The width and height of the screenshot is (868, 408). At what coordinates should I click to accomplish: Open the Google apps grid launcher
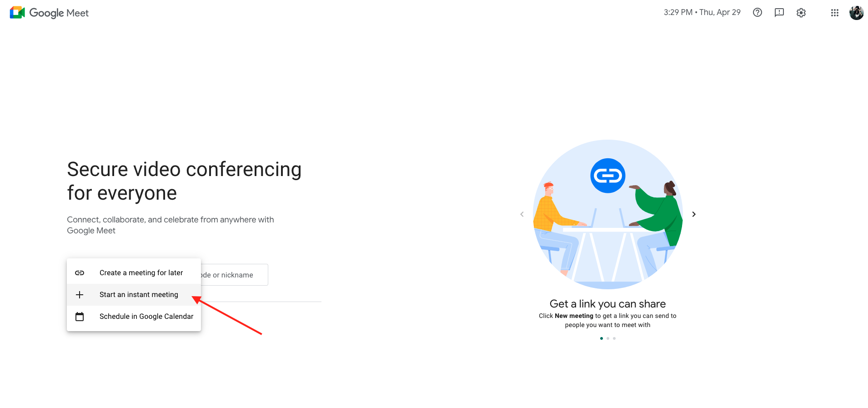(x=834, y=13)
